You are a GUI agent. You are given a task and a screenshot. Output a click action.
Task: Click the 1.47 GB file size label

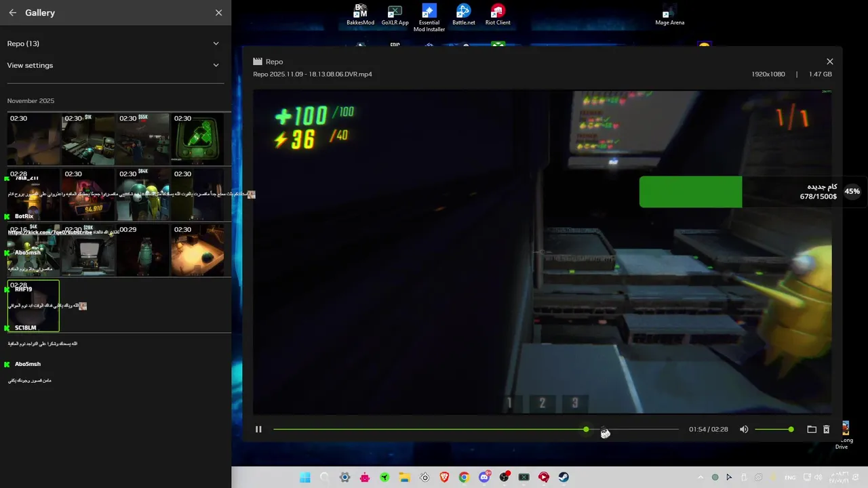pyautogui.click(x=820, y=74)
